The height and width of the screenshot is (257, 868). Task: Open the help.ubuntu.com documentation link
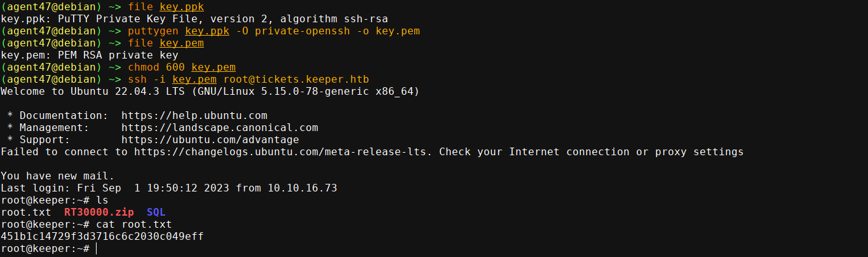(194, 116)
